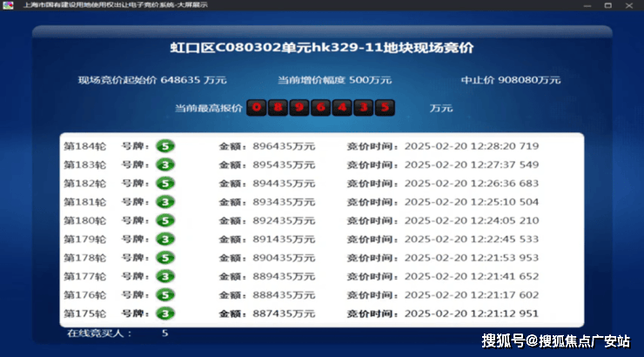Viewport: 644px width, 357px height.
Task: Click the heading 虹口区C080302单元hk329-11地块现场竞价
Action: point(322,48)
